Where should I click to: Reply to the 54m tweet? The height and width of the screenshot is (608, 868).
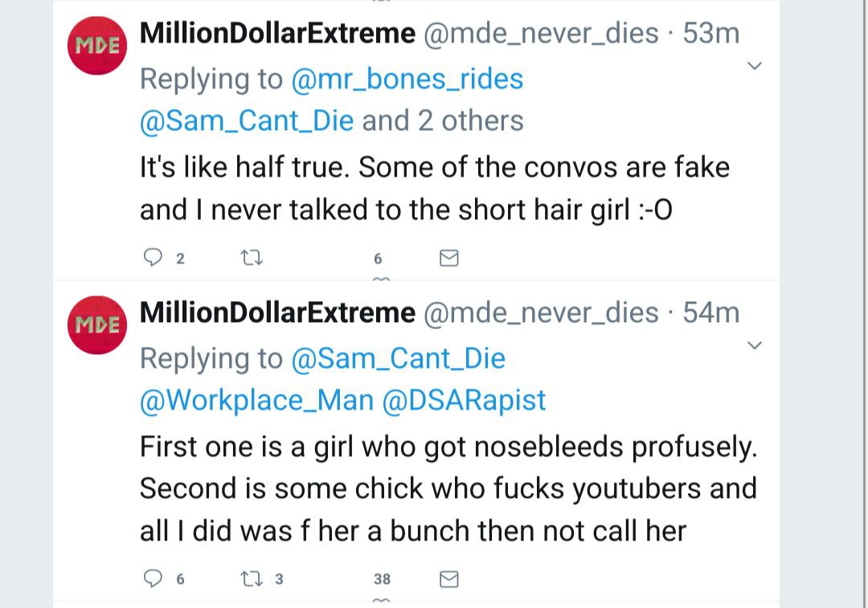[153, 578]
